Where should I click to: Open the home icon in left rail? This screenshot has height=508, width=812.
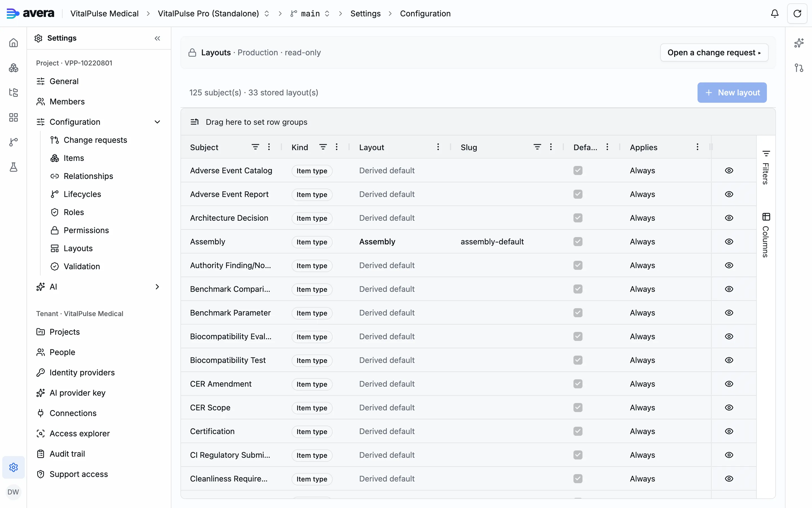click(14, 43)
